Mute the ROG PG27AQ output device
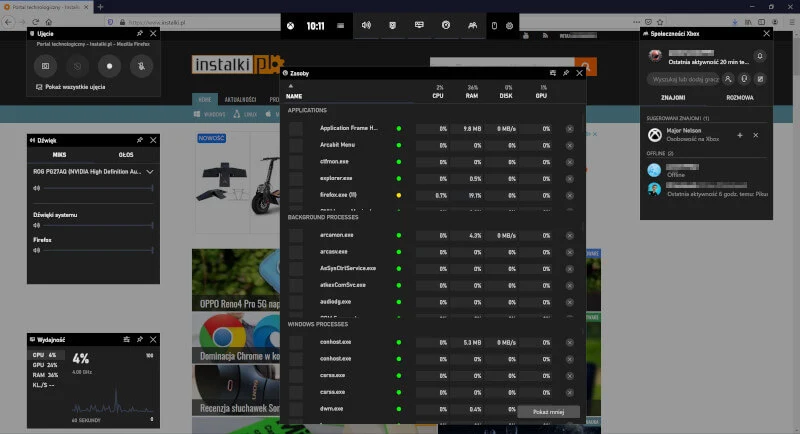Viewport: 800px width, 434px height. coord(36,188)
